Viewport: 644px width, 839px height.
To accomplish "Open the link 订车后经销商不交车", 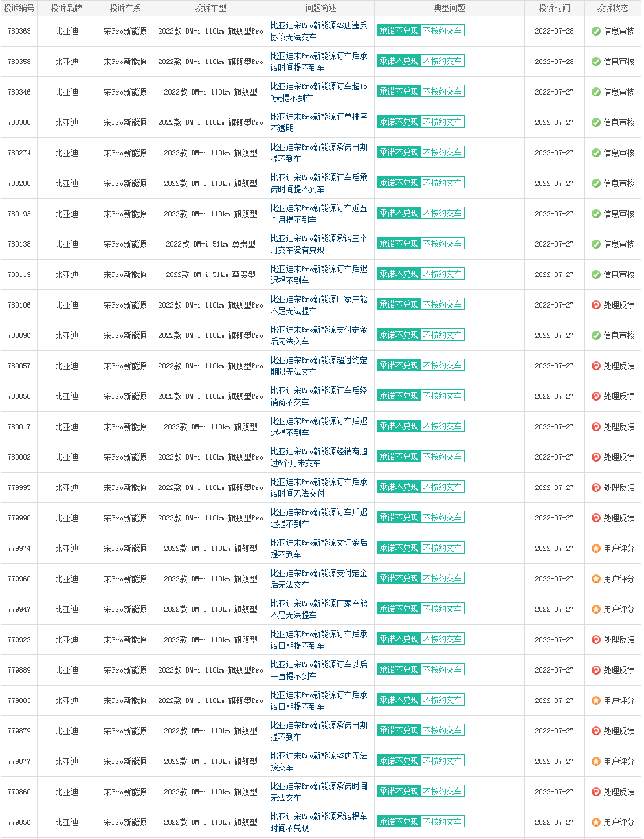I will (318, 396).
